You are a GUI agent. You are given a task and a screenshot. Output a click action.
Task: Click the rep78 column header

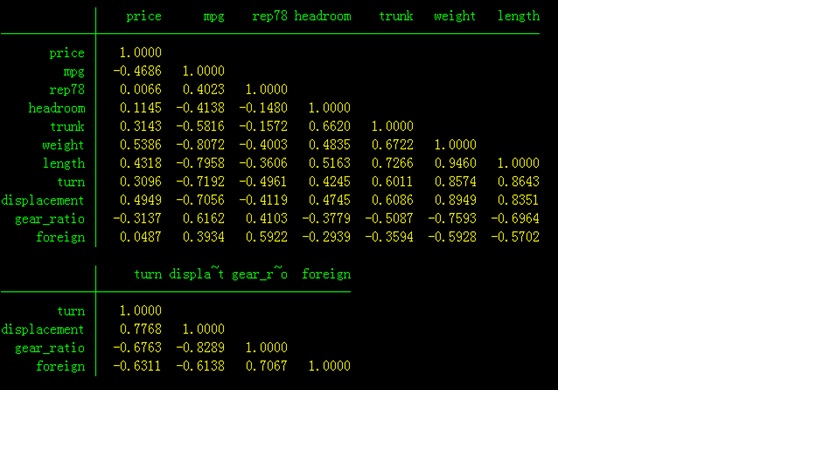point(269,16)
